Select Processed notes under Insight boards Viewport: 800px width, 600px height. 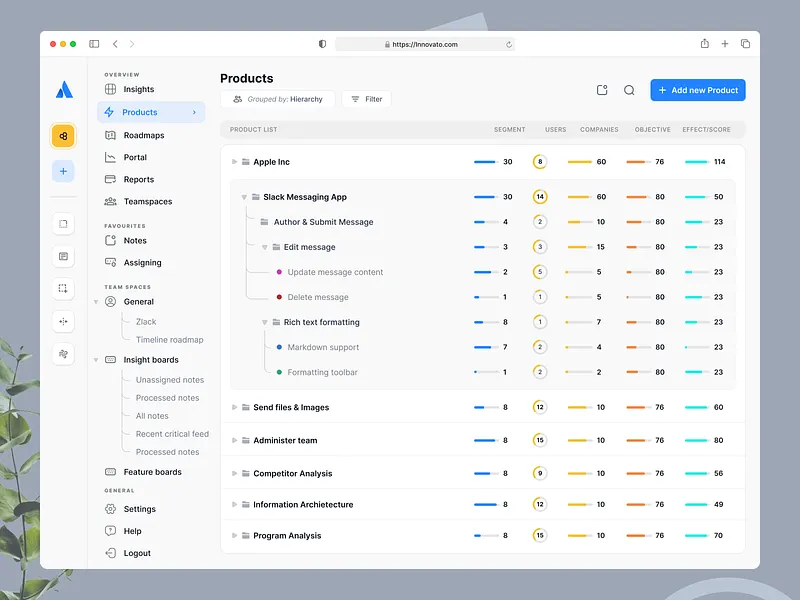point(167,397)
